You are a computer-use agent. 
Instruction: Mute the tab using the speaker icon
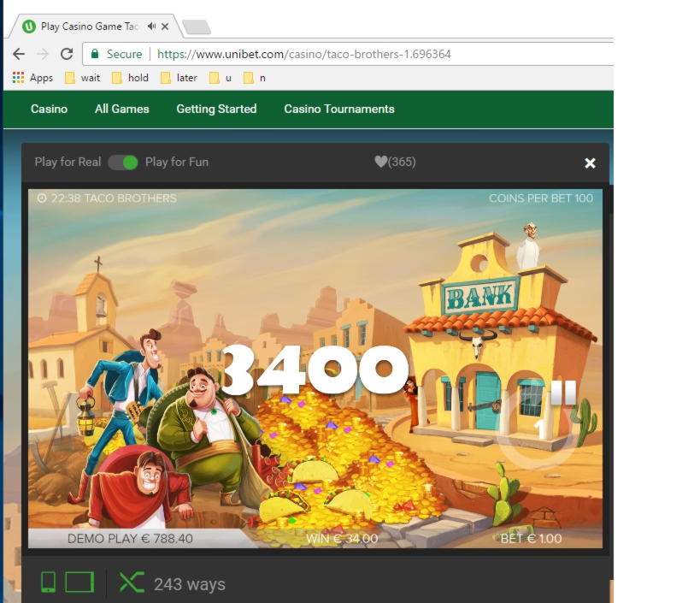coord(152,27)
